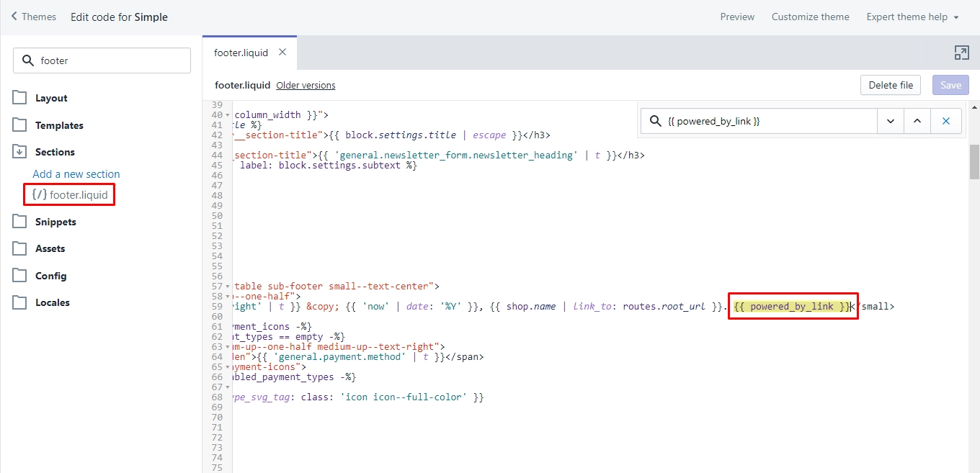Viewport: 980px width, 473px height.
Task: Expand the Assets folder
Action: (x=50, y=248)
